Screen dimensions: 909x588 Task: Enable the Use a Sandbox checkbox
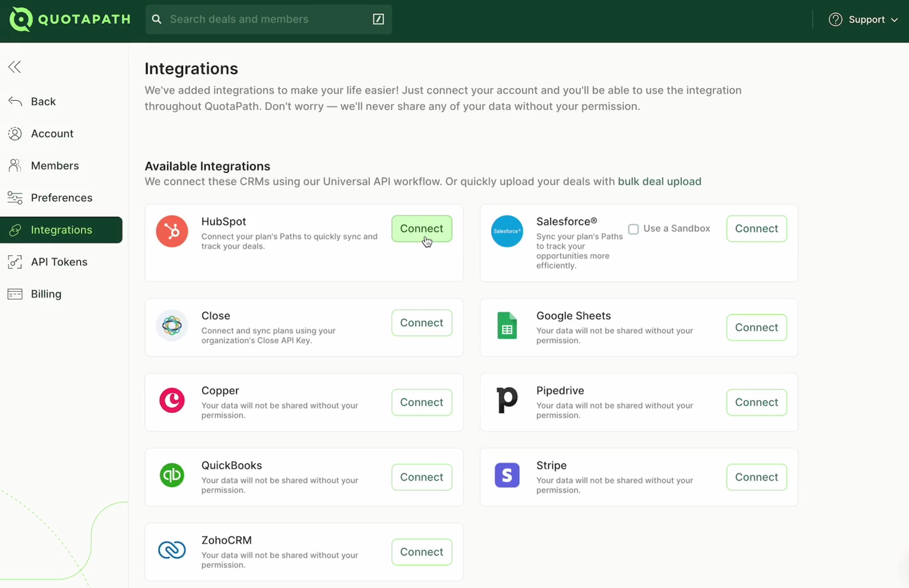[x=633, y=229]
